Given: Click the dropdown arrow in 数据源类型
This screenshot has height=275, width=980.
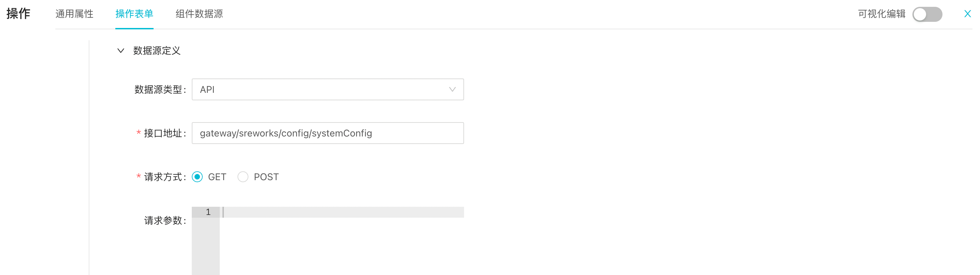Looking at the screenshot, I should coord(452,89).
